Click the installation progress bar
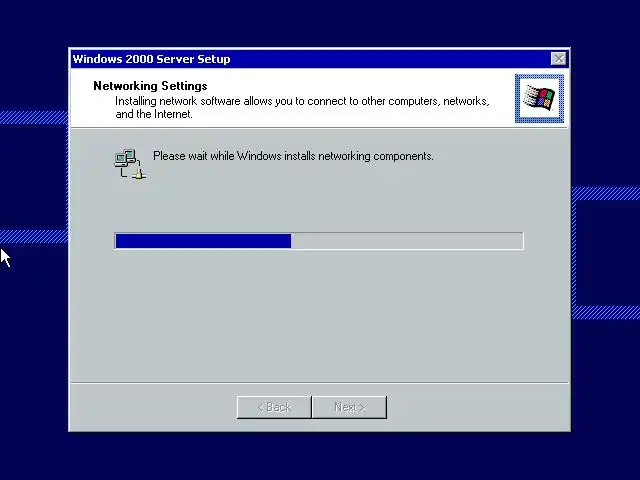Screen dimensions: 640x480 pyautogui.click(x=319, y=241)
